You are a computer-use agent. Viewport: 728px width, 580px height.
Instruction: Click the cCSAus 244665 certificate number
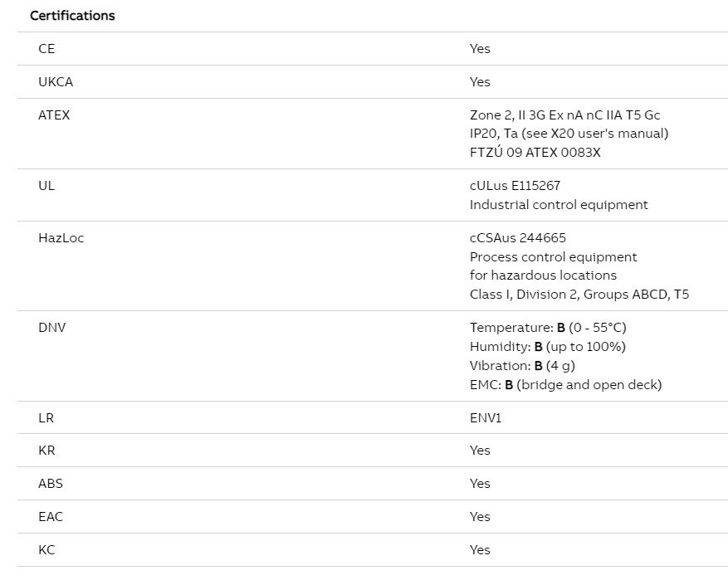click(x=518, y=238)
